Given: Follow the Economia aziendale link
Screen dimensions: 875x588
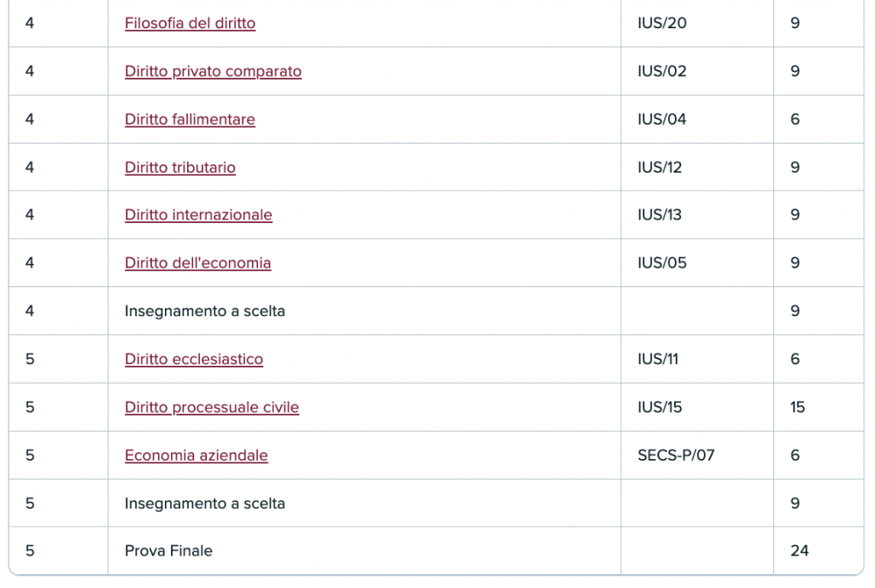Looking at the screenshot, I should pos(197,456).
